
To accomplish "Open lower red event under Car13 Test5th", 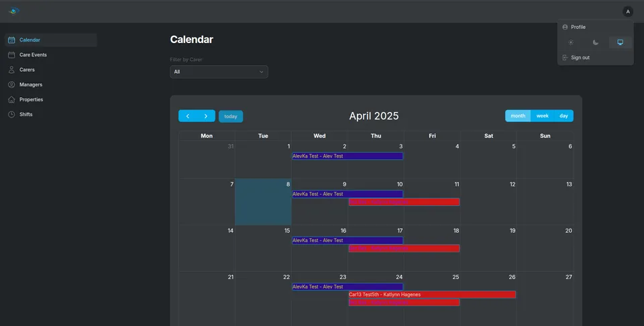I will (x=404, y=303).
